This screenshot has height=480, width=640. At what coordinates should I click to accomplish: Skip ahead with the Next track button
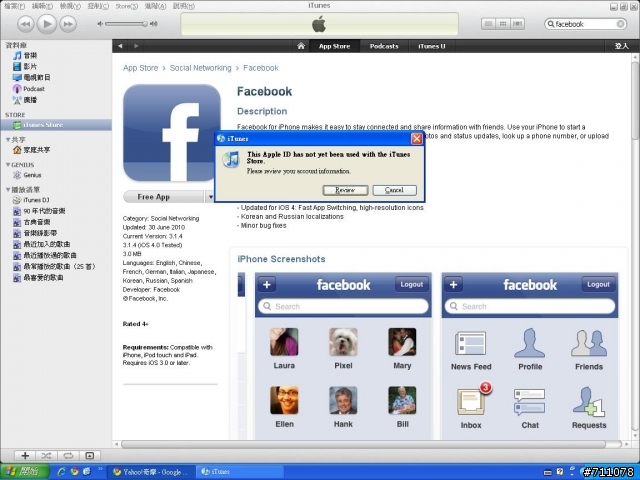coord(68,24)
